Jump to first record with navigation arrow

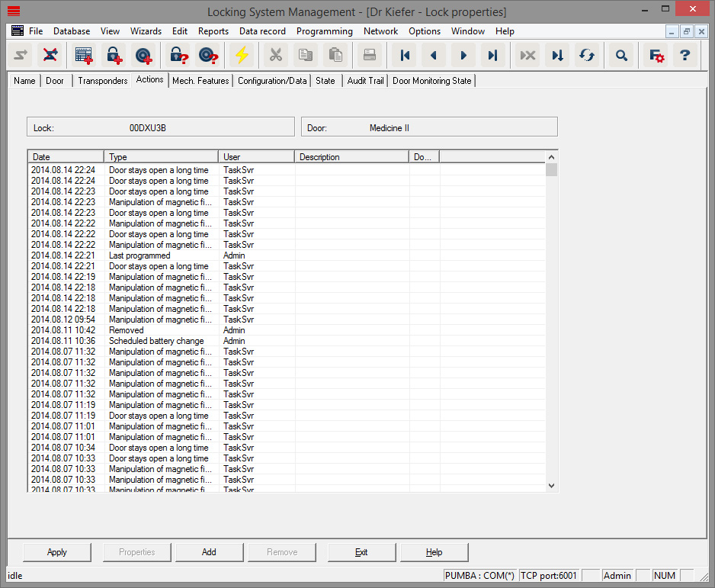405,55
